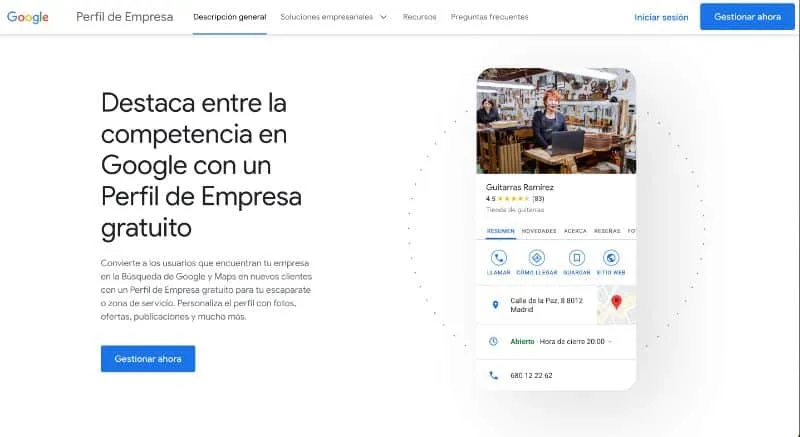Click the 4.5 star rating row
Image resolution: width=800 pixels, height=437 pixels.
pyautogui.click(x=515, y=199)
